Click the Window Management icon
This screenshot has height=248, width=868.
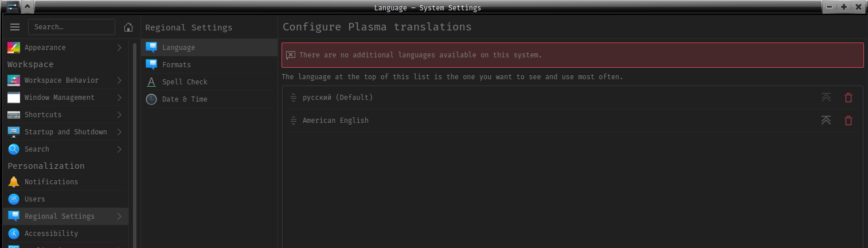point(14,98)
